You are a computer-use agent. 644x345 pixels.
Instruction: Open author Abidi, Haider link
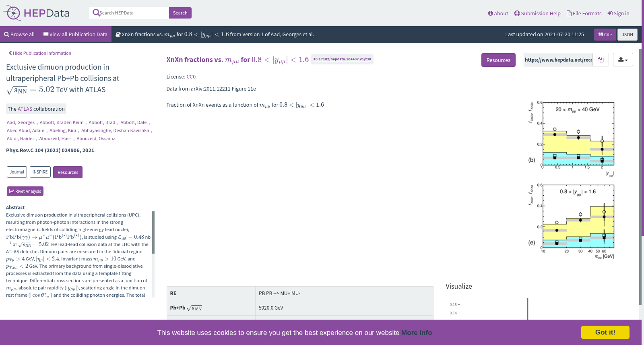tap(21, 138)
